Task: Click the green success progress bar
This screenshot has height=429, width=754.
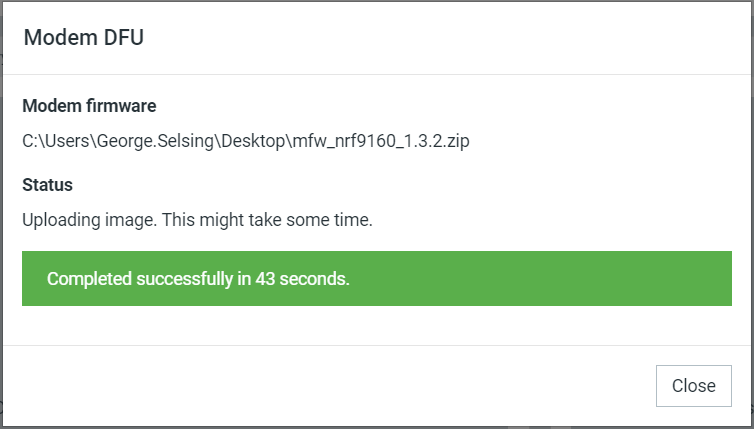Action: pyautogui.click(x=377, y=278)
